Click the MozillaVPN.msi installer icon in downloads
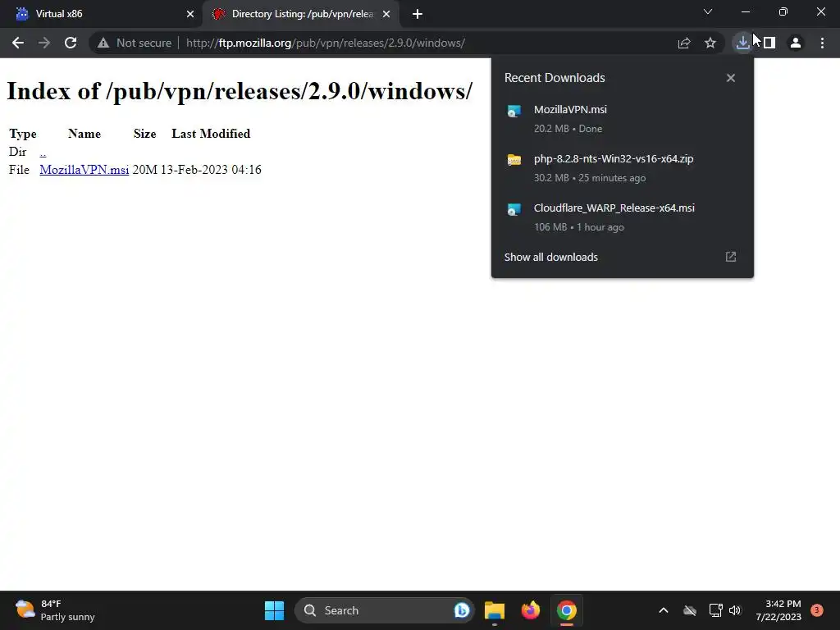 (514, 111)
